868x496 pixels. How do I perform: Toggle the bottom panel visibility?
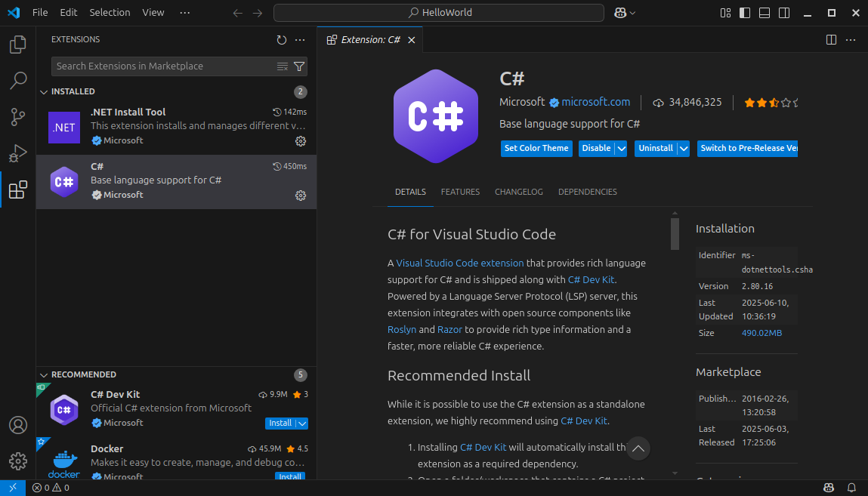pos(765,13)
